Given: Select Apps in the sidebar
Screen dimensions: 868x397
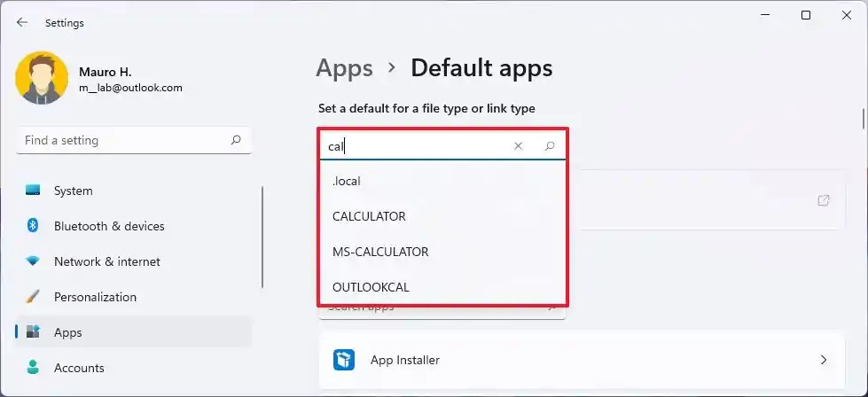Looking at the screenshot, I should click(133, 332).
